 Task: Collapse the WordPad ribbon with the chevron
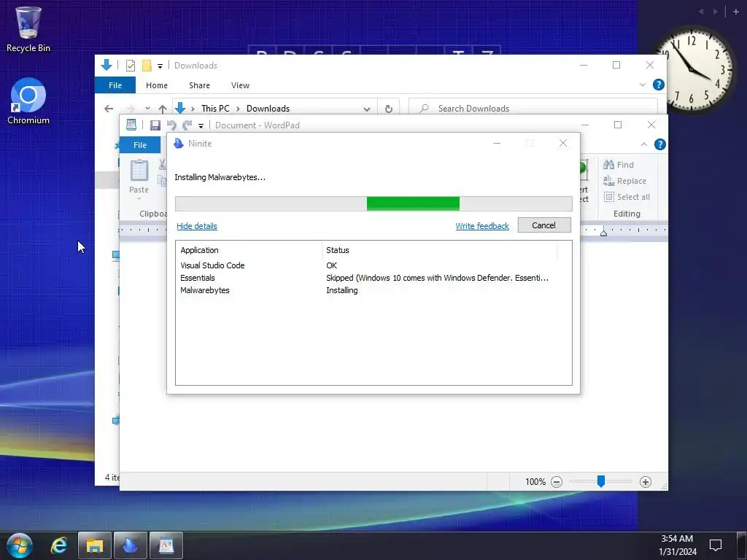[643, 144]
